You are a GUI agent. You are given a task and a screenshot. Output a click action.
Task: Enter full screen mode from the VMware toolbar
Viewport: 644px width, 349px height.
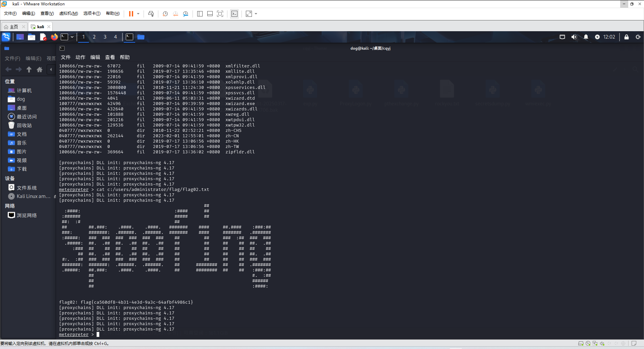[x=220, y=14]
